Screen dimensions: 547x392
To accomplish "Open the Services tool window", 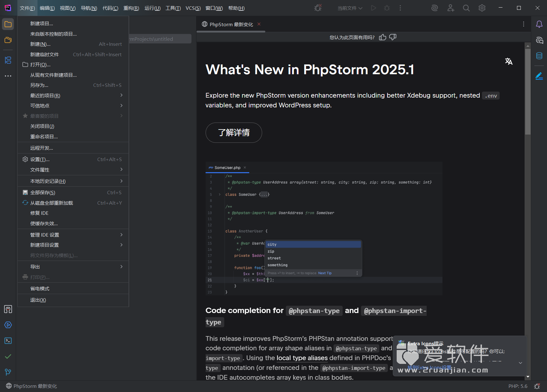I will (8, 325).
